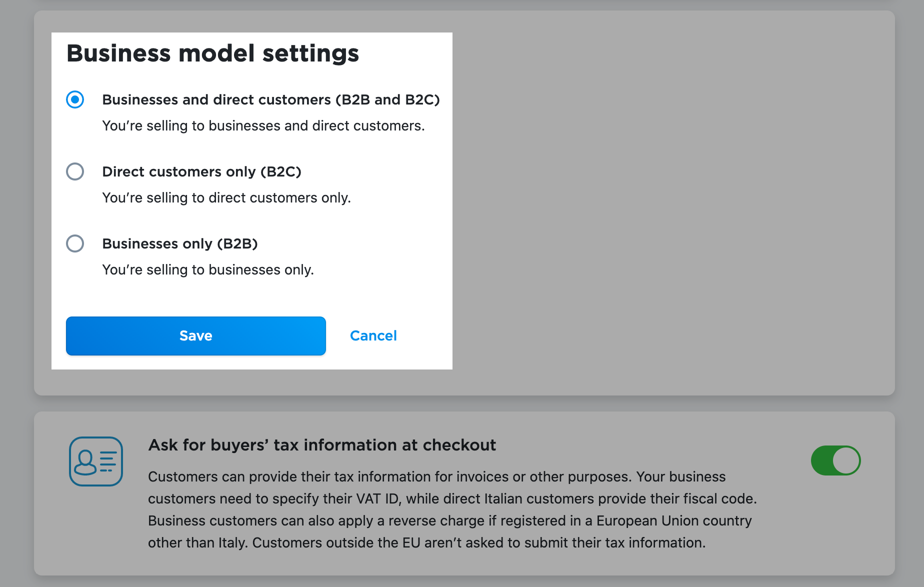Click the Save button
Image resolution: width=924 pixels, height=587 pixels.
(195, 335)
